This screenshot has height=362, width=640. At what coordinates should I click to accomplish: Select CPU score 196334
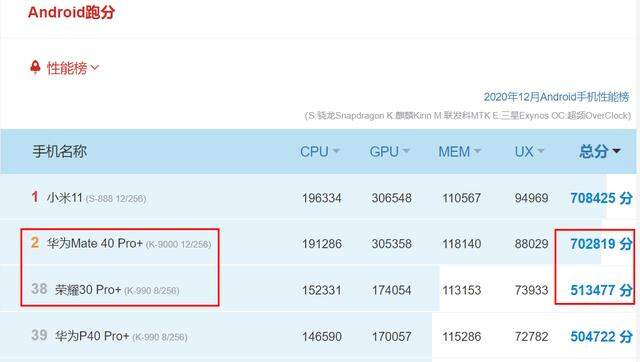tap(322, 198)
